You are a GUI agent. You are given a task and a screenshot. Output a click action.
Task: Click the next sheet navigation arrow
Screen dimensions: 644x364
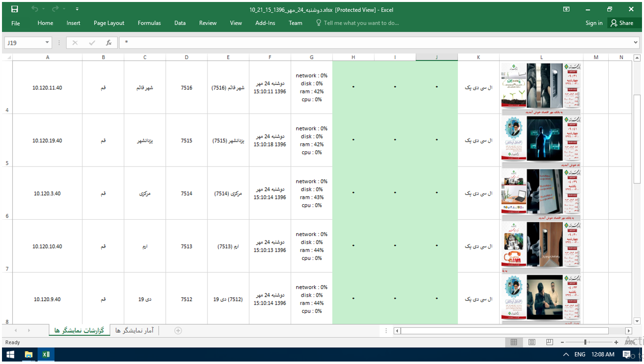29,331
